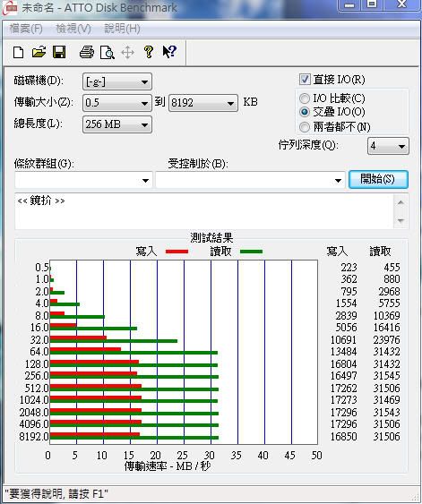Click the 測試結果 results heading
Viewport: 422px width, 504px height.
[211, 238]
